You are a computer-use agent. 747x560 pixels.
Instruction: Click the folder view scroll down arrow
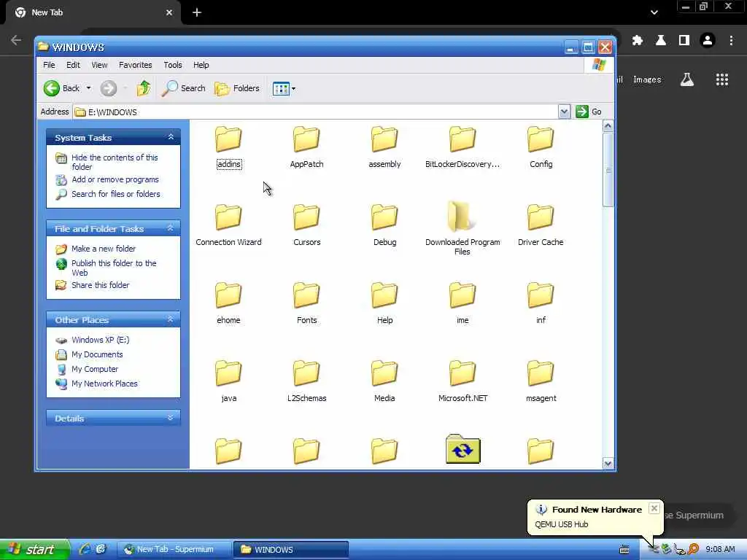[608, 463]
